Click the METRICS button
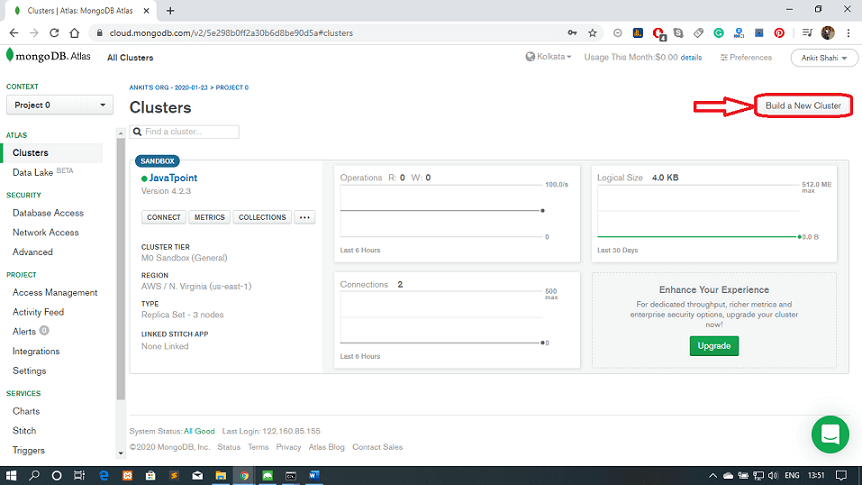862x485 pixels. [209, 217]
